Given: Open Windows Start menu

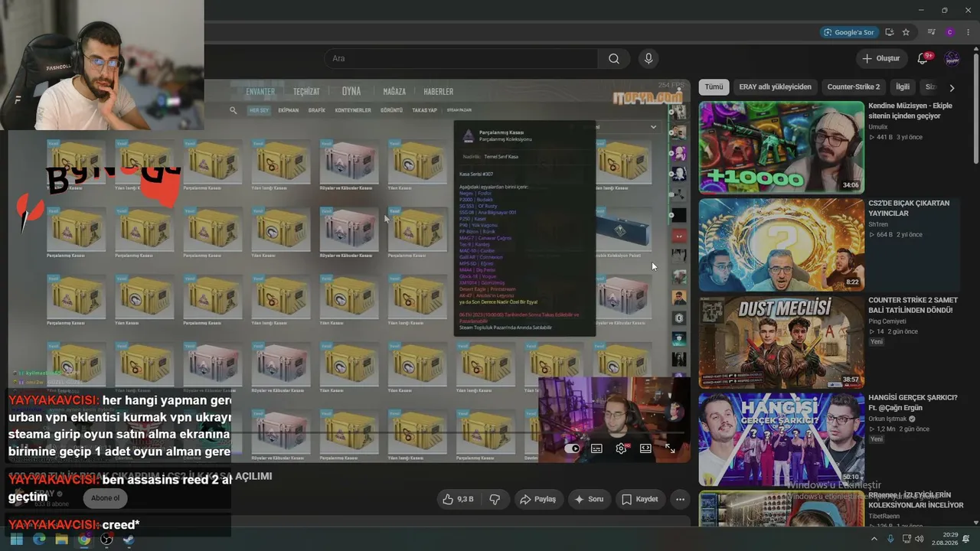Looking at the screenshot, I should pos(16,539).
